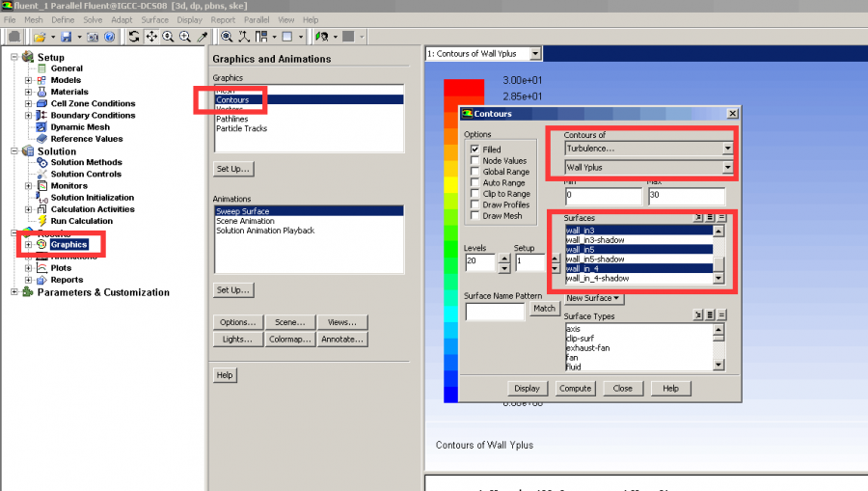This screenshot has height=491, width=868.
Task: Select the rotate view tool
Action: [x=134, y=37]
